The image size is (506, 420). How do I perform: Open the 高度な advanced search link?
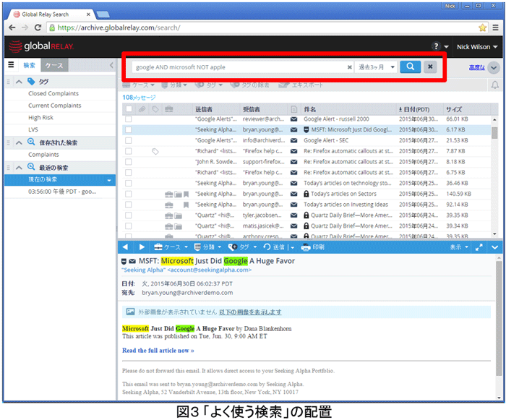pos(476,67)
